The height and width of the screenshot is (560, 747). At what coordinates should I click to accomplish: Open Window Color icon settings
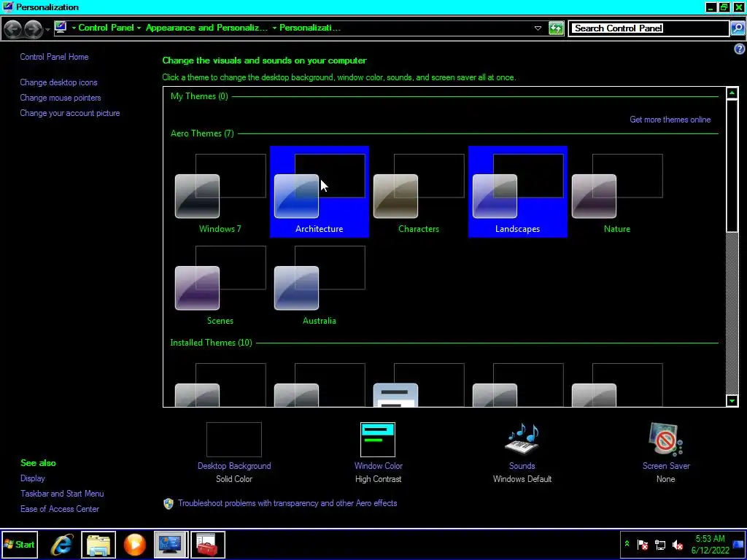tap(378, 440)
